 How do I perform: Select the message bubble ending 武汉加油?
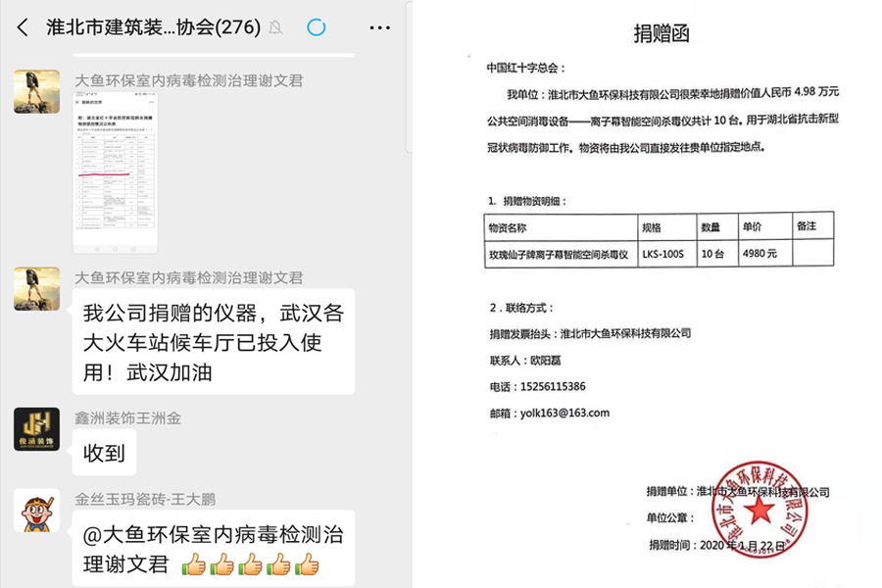tap(214, 342)
